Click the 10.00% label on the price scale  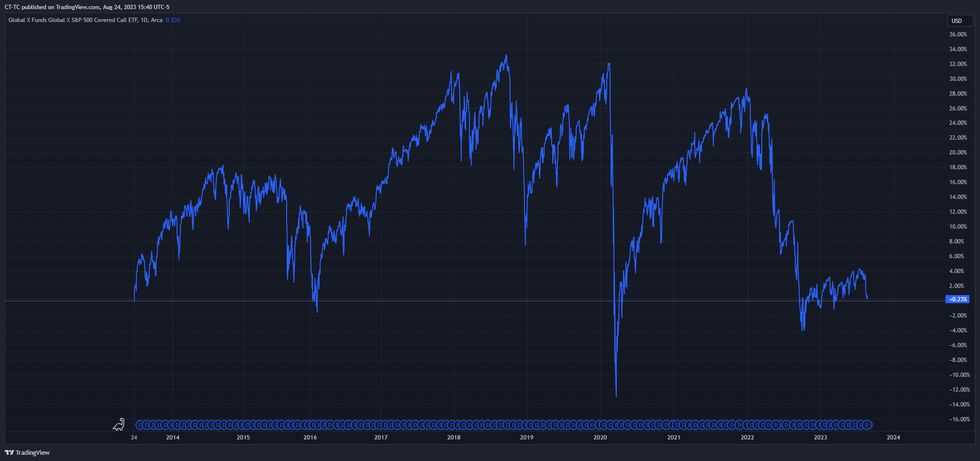[958, 227]
